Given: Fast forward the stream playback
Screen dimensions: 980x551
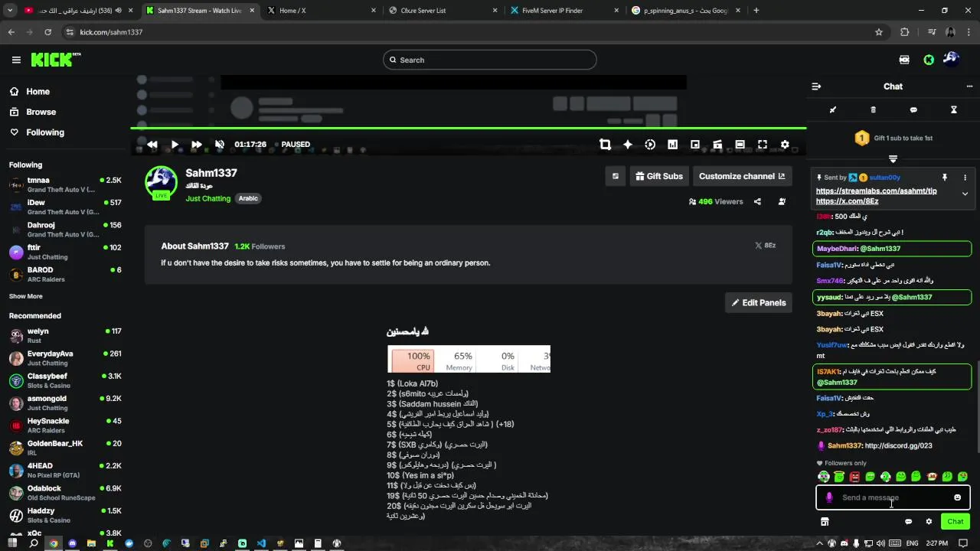Looking at the screenshot, I should [197, 144].
